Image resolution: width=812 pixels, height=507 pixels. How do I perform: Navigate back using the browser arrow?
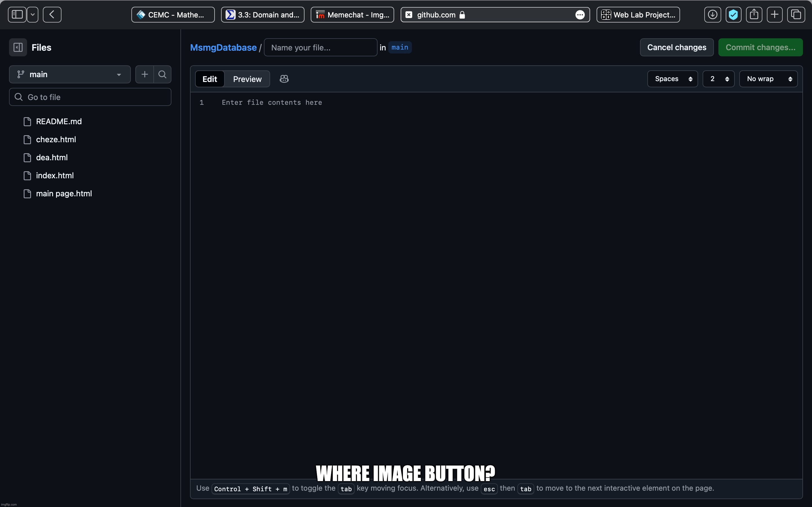(52, 14)
